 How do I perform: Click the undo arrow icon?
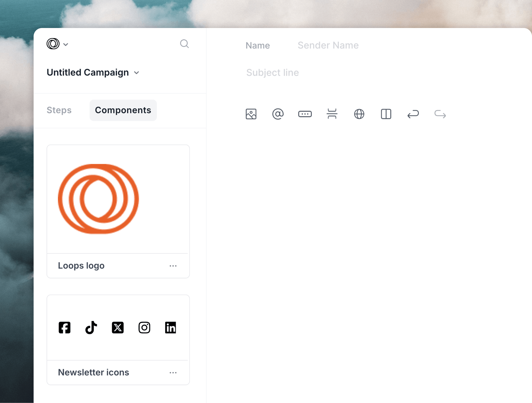point(413,114)
